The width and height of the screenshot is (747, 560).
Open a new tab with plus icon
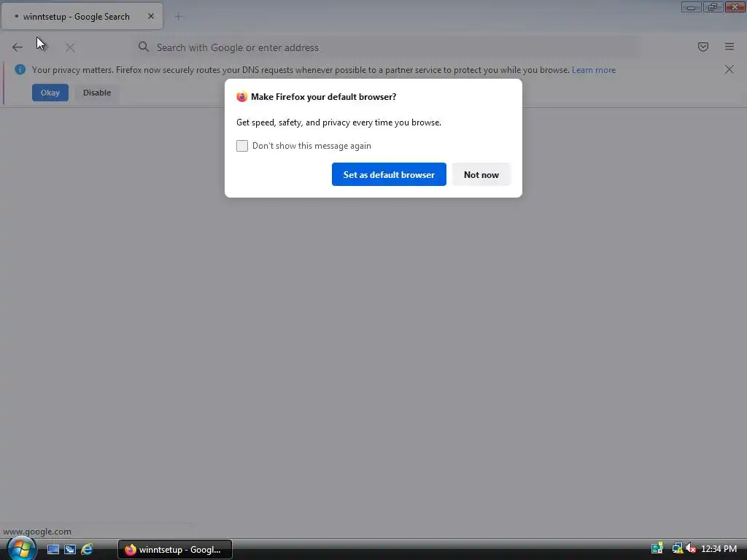point(178,17)
